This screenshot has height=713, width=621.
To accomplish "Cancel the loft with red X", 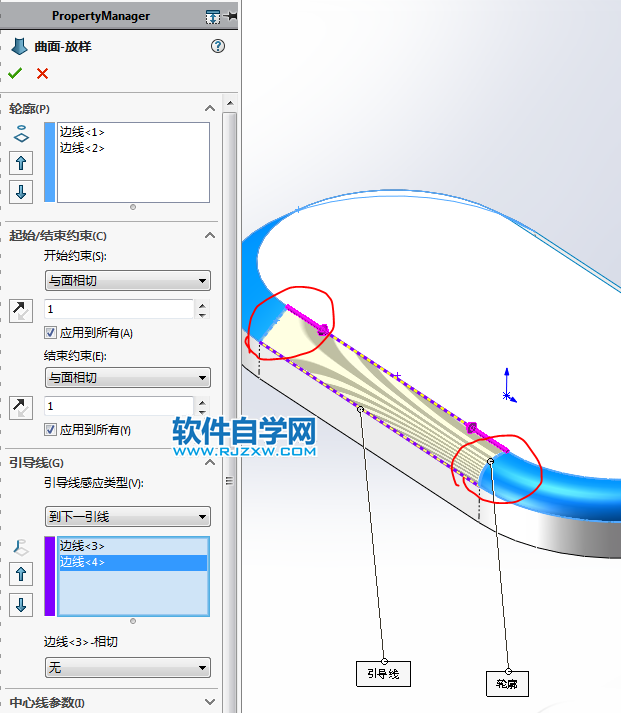I will coord(42,73).
